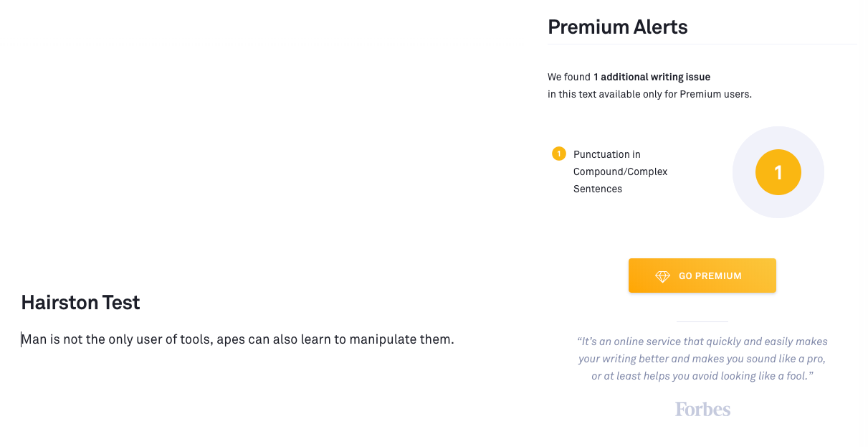
Task: Click the Forbes testimonial quote text
Action: (x=702, y=359)
